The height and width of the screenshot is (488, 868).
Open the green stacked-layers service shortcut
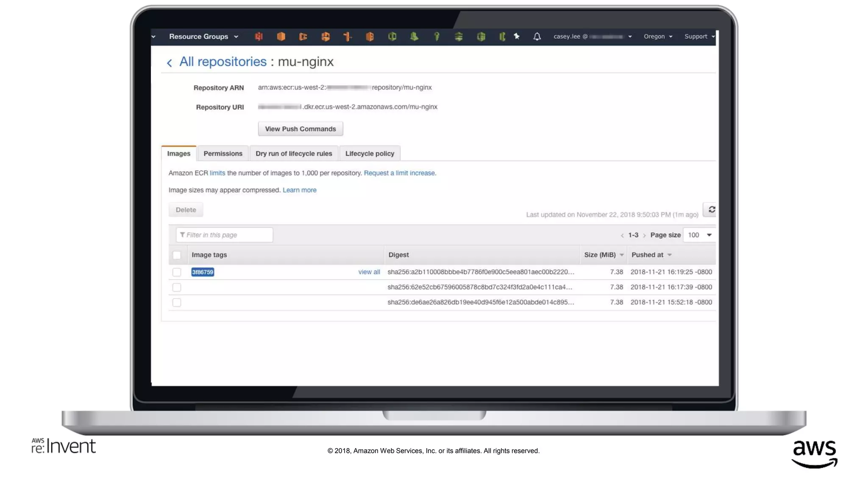pos(459,37)
